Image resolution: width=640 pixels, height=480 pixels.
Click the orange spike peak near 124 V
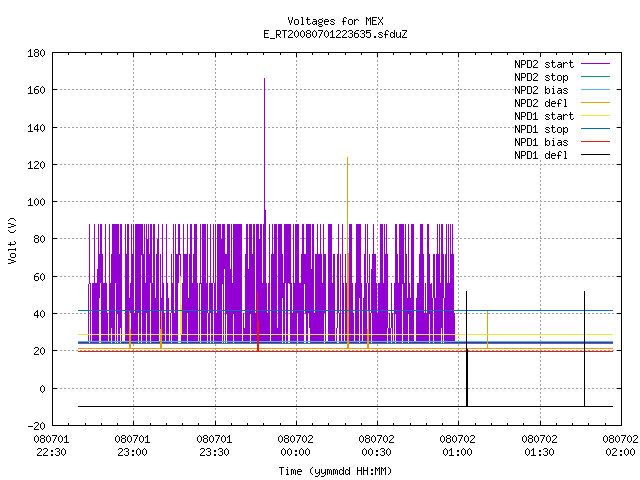coord(347,158)
